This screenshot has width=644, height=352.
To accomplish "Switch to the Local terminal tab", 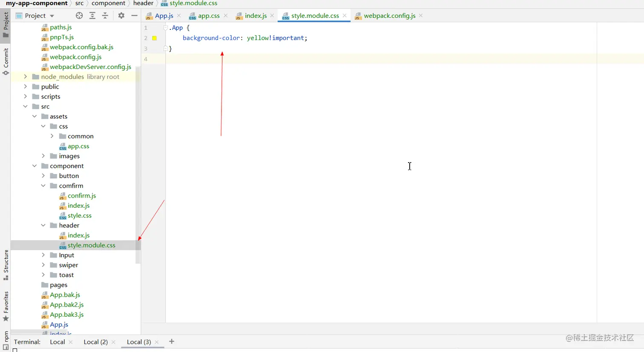I will click(x=57, y=342).
